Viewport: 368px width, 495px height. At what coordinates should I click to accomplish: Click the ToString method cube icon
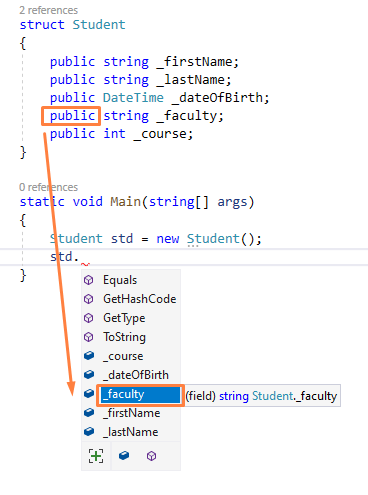(x=89, y=337)
